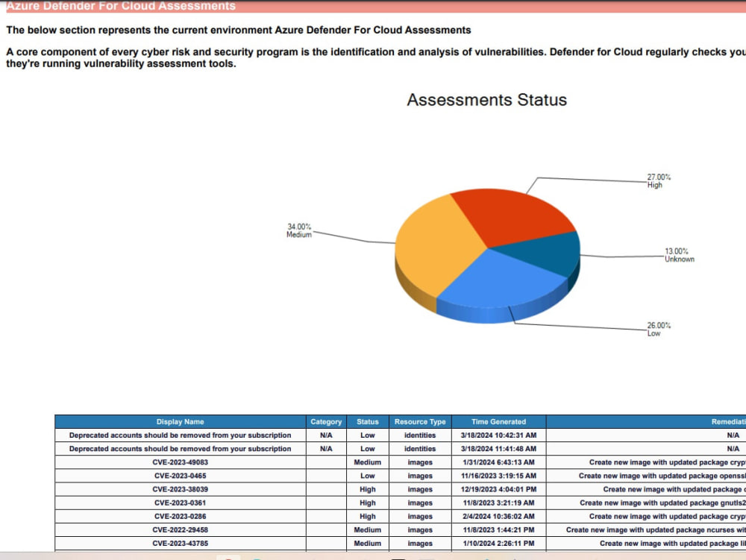Click the Category column header

326,421
